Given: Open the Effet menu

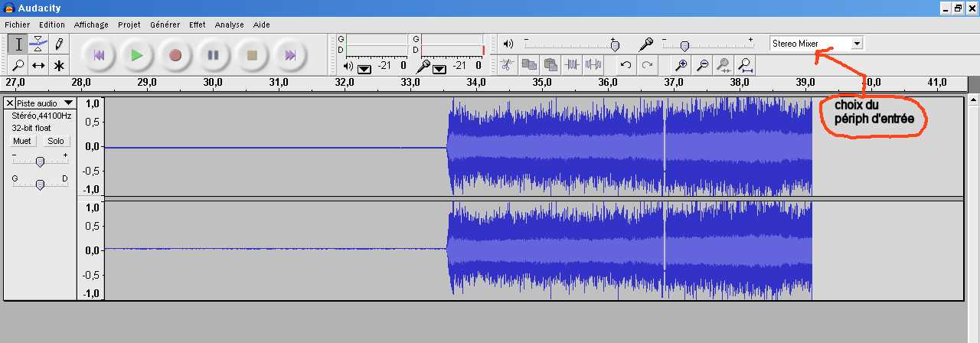Looking at the screenshot, I should [x=198, y=24].
